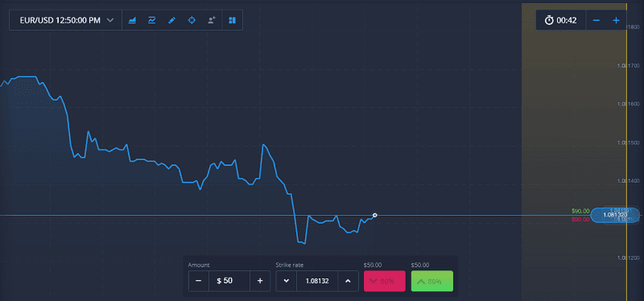This screenshot has width=644, height=301.
Task: Raise strike rate with up chevron
Action: (349, 281)
